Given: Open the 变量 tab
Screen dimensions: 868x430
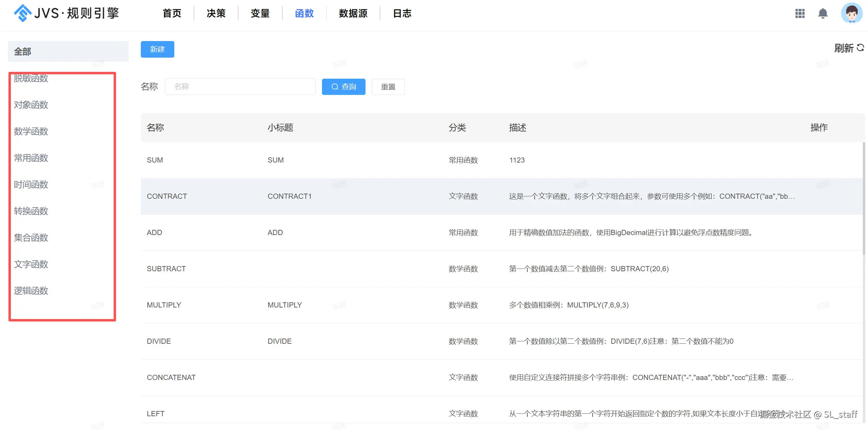Looking at the screenshot, I should tap(260, 13).
